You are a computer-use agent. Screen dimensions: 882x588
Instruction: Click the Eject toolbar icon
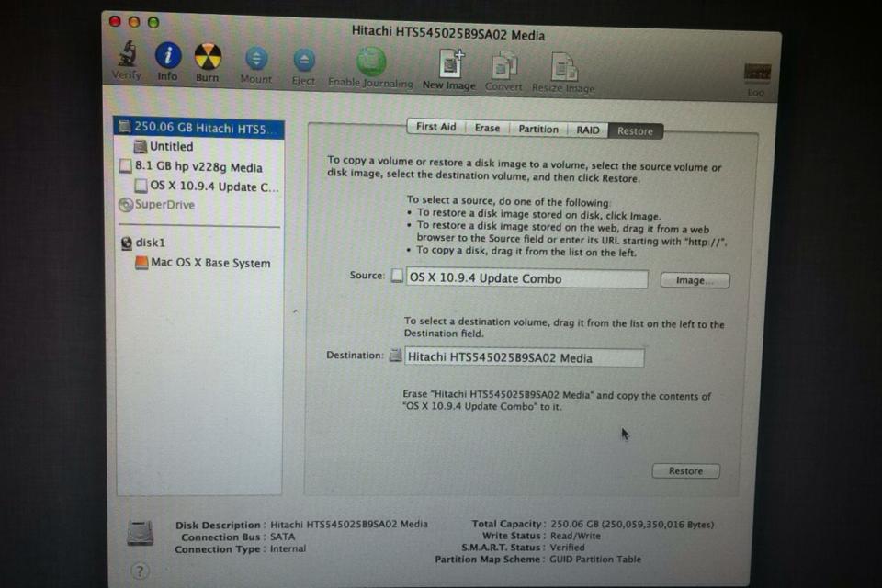point(304,61)
